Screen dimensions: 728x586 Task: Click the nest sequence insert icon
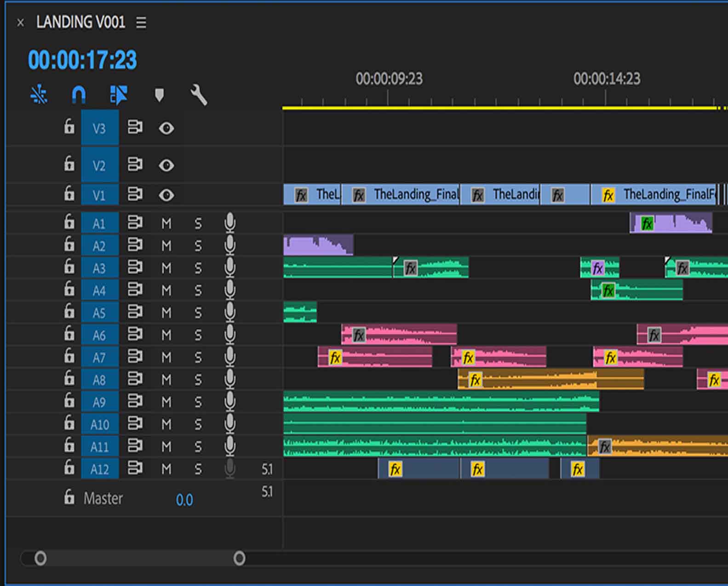[39, 95]
